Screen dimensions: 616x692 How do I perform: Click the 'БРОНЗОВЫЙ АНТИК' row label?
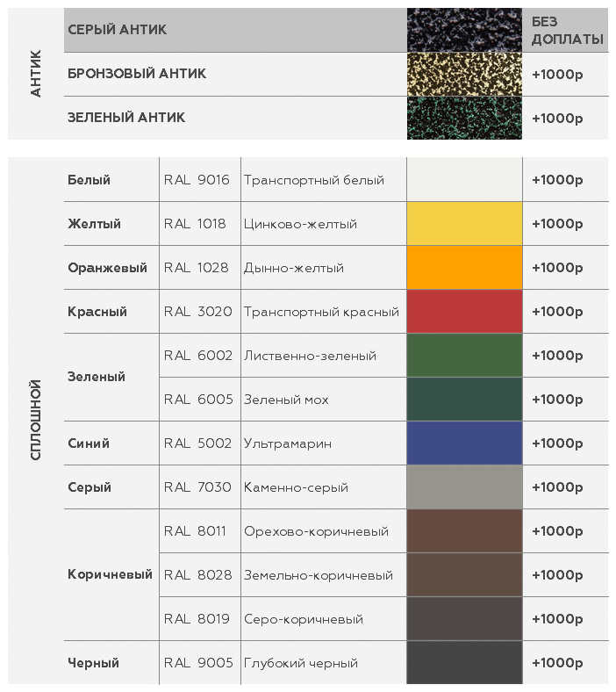[x=137, y=74]
